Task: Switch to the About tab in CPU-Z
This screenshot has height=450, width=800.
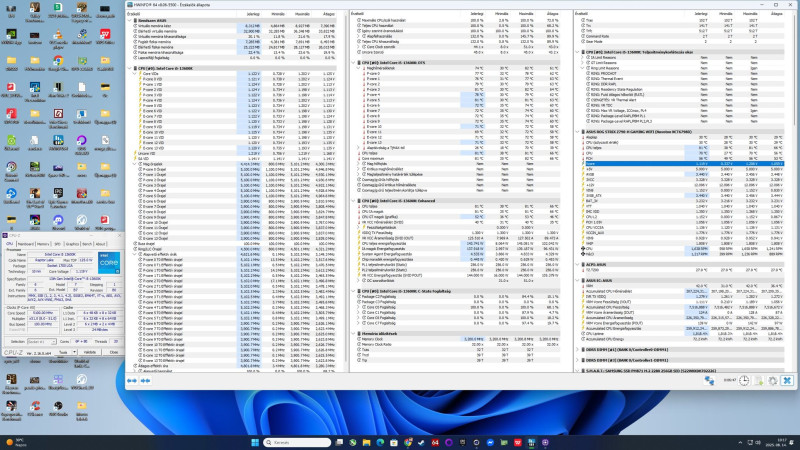Action: tap(101, 244)
